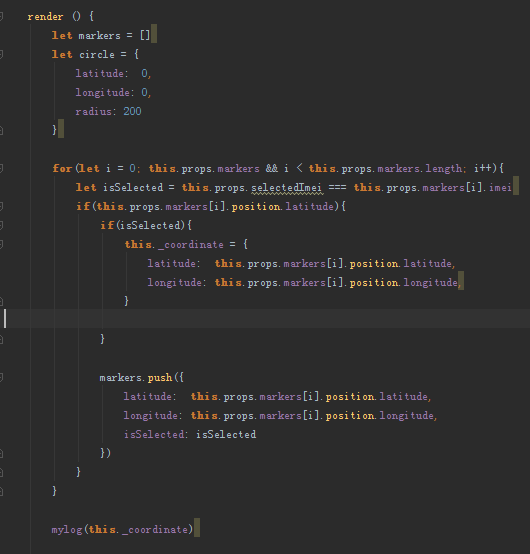Collapse fold marker beside markers.push({
The height and width of the screenshot is (554, 530).
(x=1, y=378)
